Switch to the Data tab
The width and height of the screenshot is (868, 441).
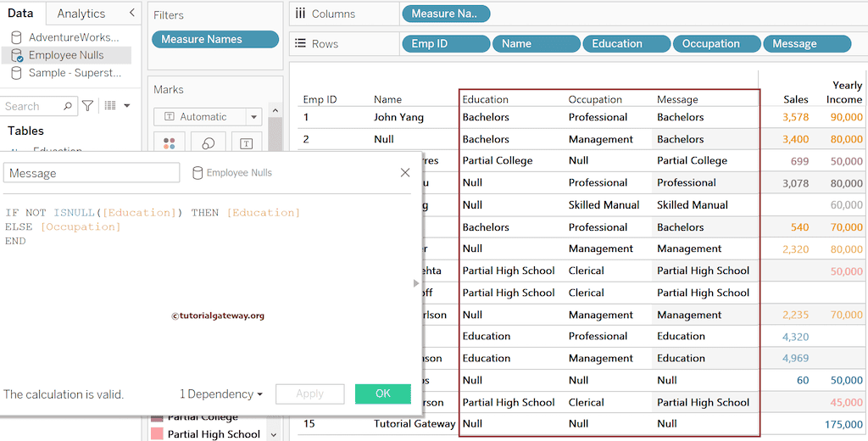(20, 14)
